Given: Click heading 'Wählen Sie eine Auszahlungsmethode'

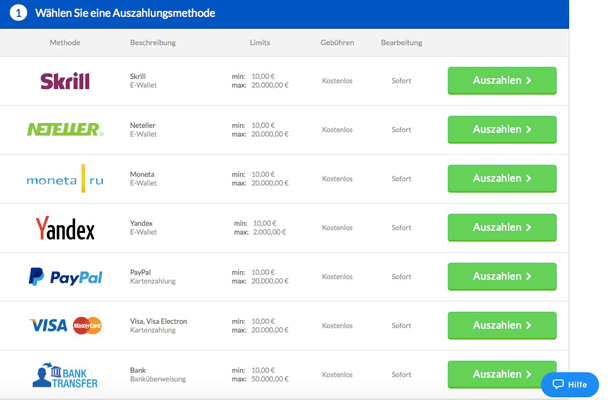Looking at the screenshot, I should [x=125, y=13].
